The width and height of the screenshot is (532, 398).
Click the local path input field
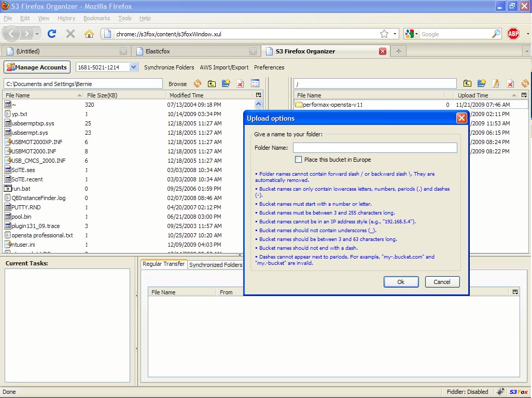(83, 84)
